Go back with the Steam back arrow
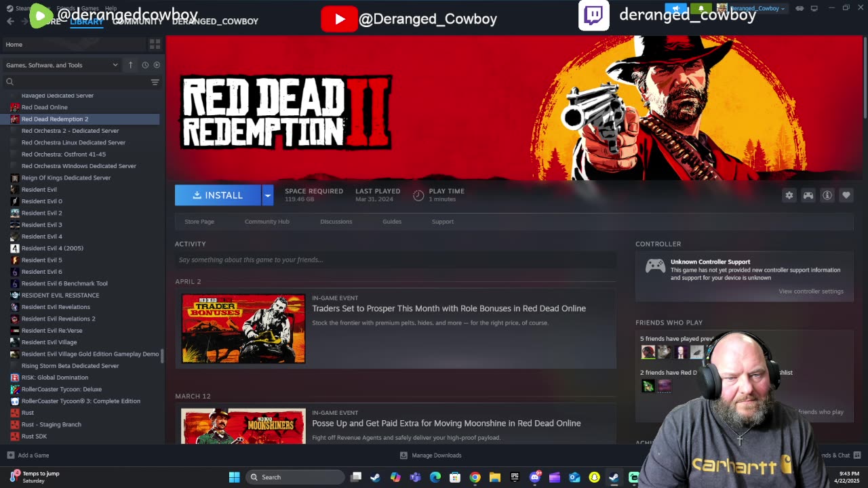Screen dimensions: 868x488 [10, 21]
